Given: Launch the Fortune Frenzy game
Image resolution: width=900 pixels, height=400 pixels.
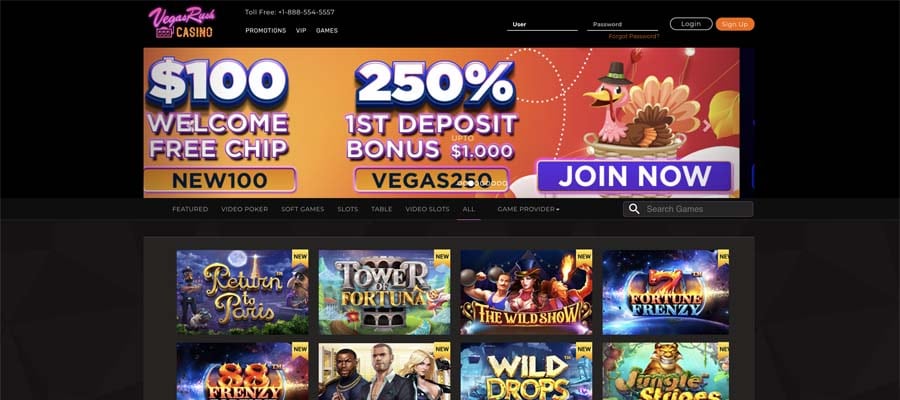Looking at the screenshot, I should coord(666,292).
